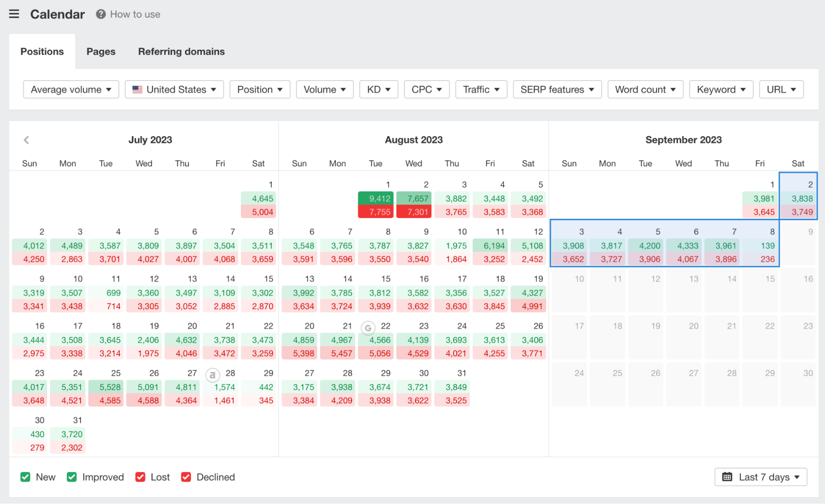Navigate to earlier months using left arrow
The image size is (825, 504).
(26, 140)
